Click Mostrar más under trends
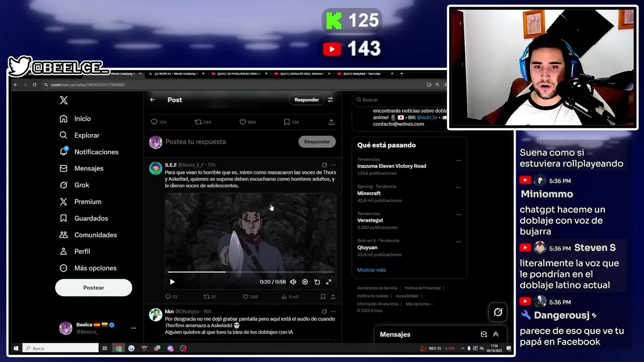644x362 pixels. 371,270
